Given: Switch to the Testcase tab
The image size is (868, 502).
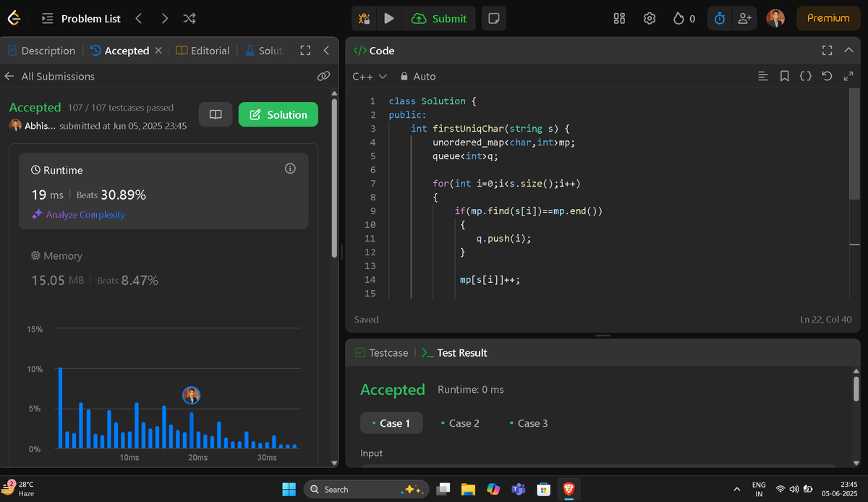Looking at the screenshot, I should 381,353.
